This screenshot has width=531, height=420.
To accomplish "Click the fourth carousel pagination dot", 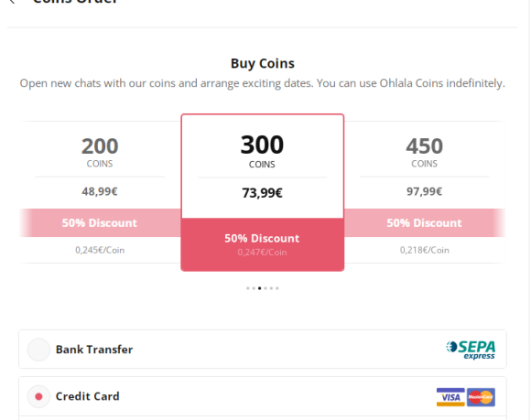I will click(x=265, y=288).
